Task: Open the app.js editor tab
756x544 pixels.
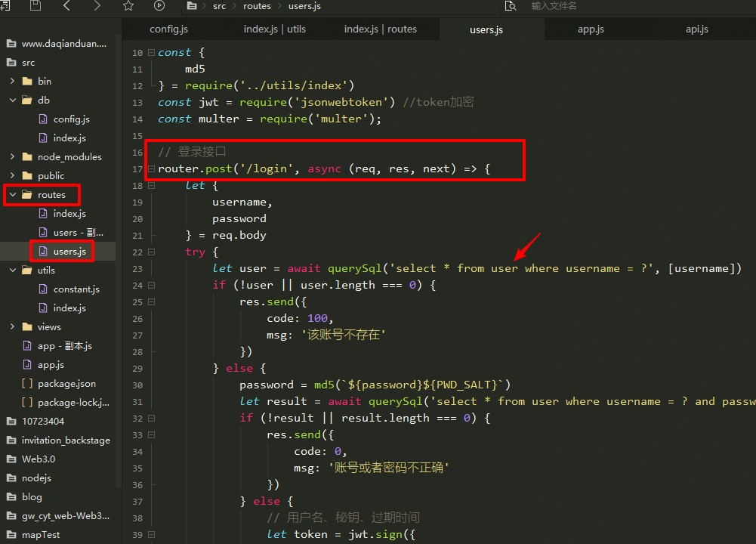Action: (x=591, y=29)
